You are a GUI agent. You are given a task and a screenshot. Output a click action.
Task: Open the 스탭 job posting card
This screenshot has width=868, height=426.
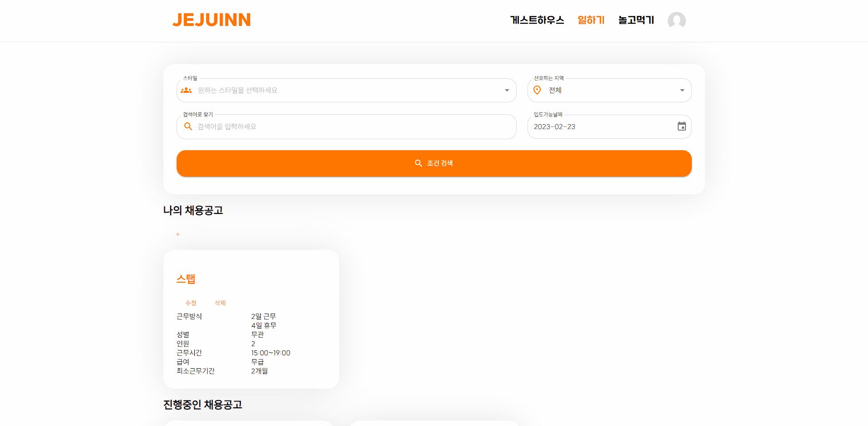click(x=186, y=279)
